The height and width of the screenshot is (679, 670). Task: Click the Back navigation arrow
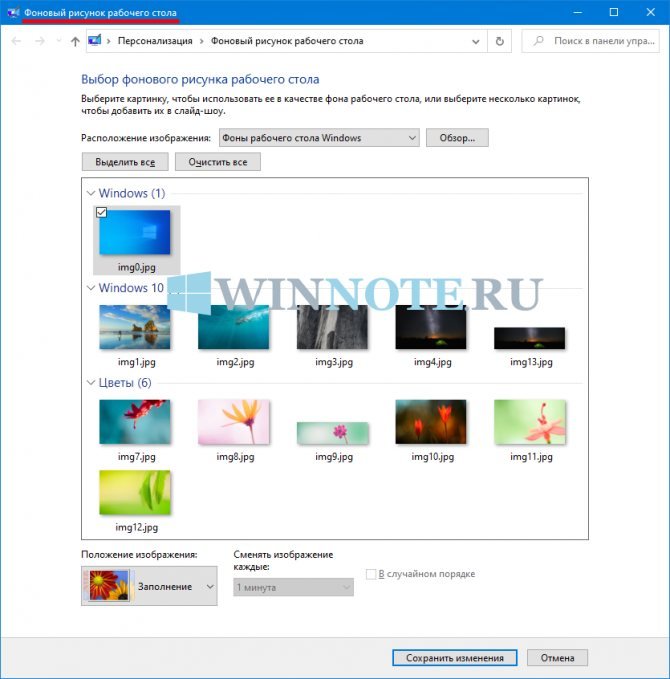(x=16, y=41)
